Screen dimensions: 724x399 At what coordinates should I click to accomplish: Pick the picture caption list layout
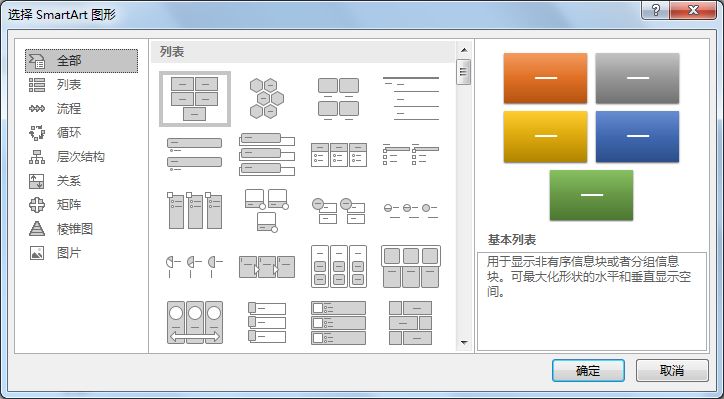[x=338, y=99]
